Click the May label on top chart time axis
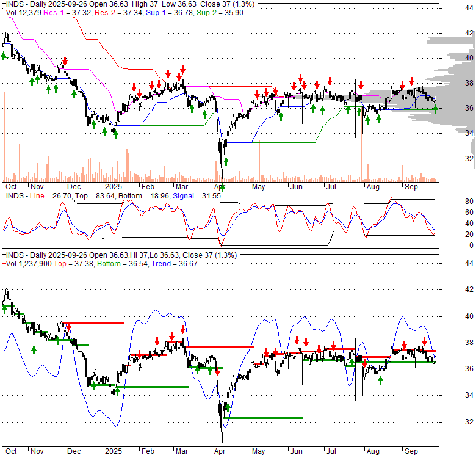The image size is (476, 455). click(x=258, y=187)
